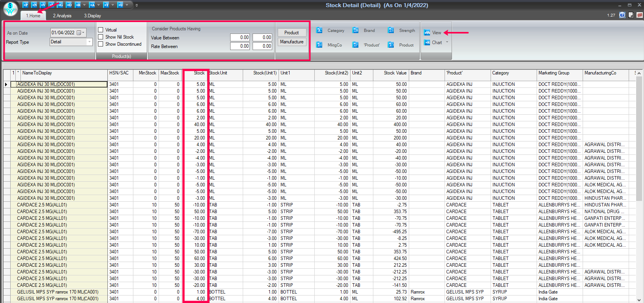Click the 'O' quick access toolbar icon
This screenshot has height=303, width=644.
click(69, 5)
